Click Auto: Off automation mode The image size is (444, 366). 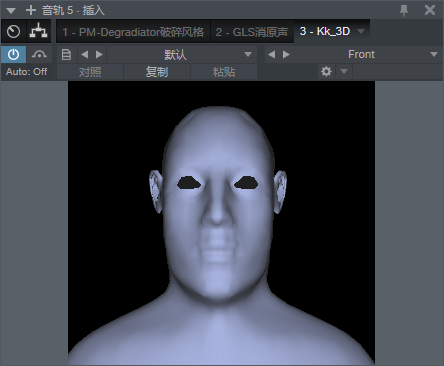click(26, 72)
